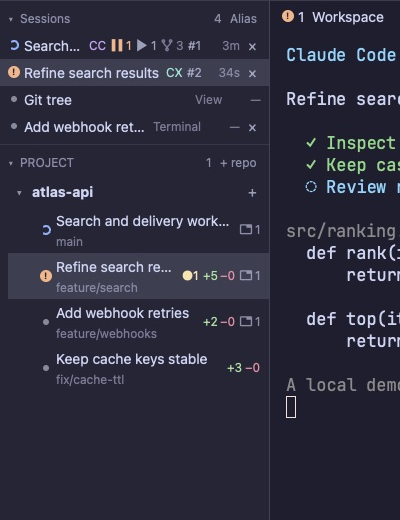Select the Git tree session row
The image size is (400, 520).
click(135, 100)
